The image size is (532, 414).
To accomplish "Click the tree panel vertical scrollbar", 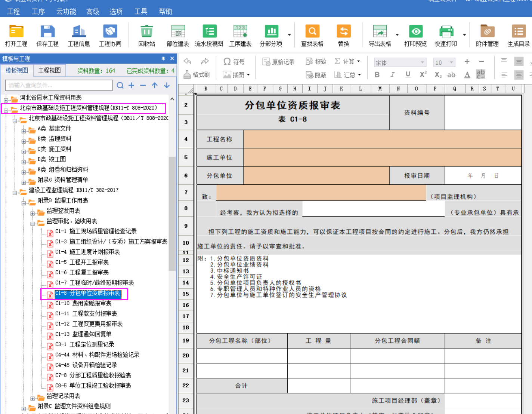I will [x=172, y=213].
